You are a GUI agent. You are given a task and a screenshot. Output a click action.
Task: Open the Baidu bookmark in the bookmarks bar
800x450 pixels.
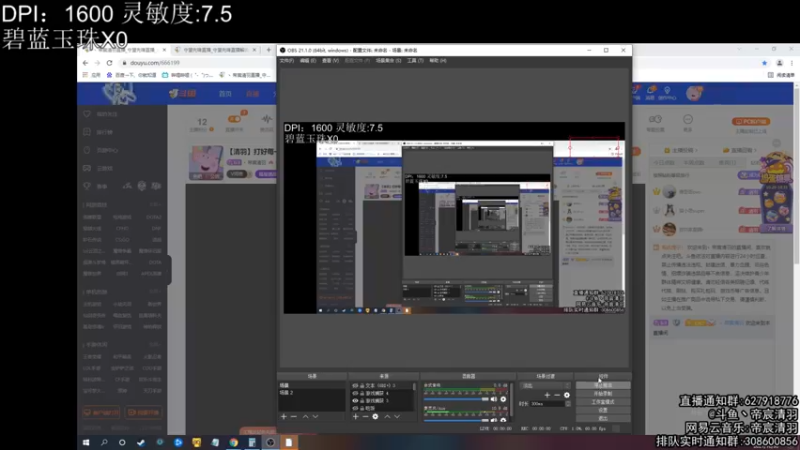click(x=131, y=75)
